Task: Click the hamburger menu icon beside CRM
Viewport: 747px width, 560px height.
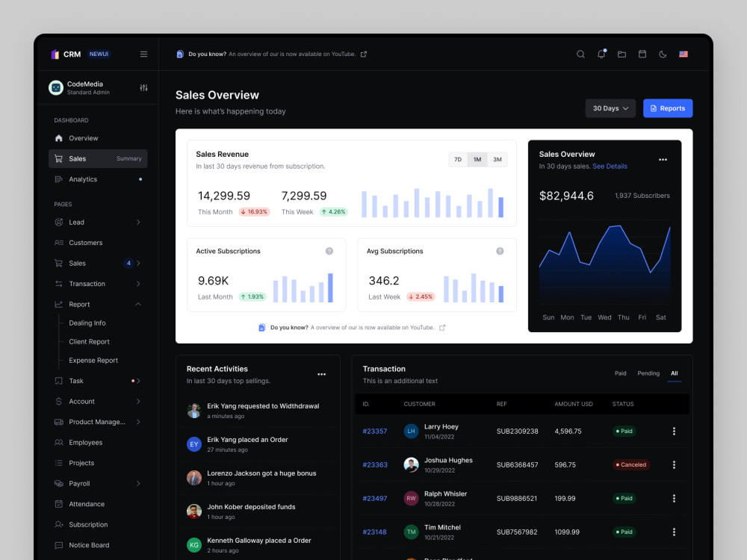Action: point(143,55)
